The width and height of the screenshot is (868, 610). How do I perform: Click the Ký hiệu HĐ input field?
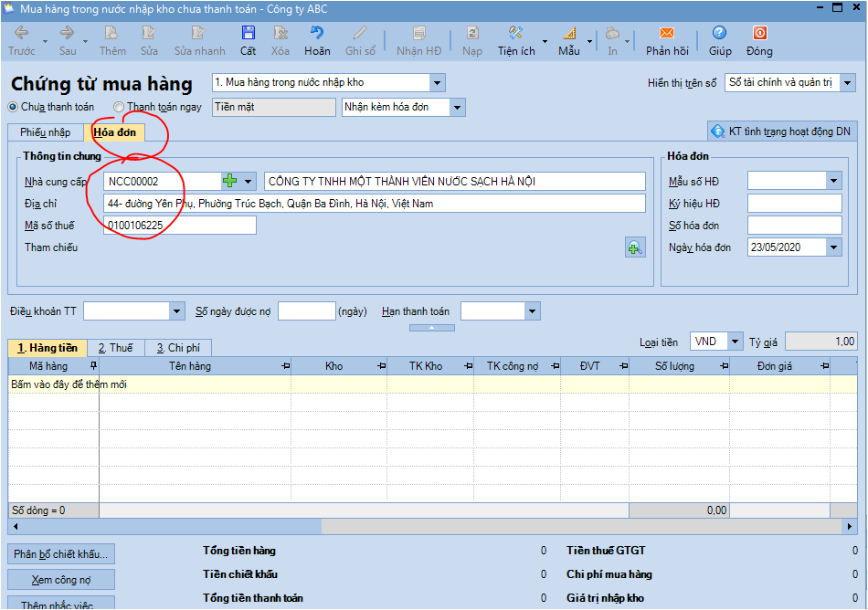click(794, 203)
